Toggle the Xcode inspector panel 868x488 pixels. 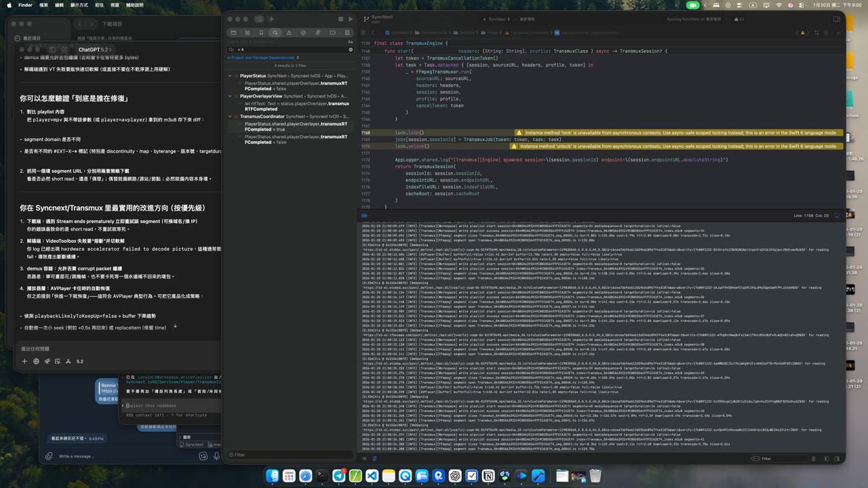[x=836, y=19]
